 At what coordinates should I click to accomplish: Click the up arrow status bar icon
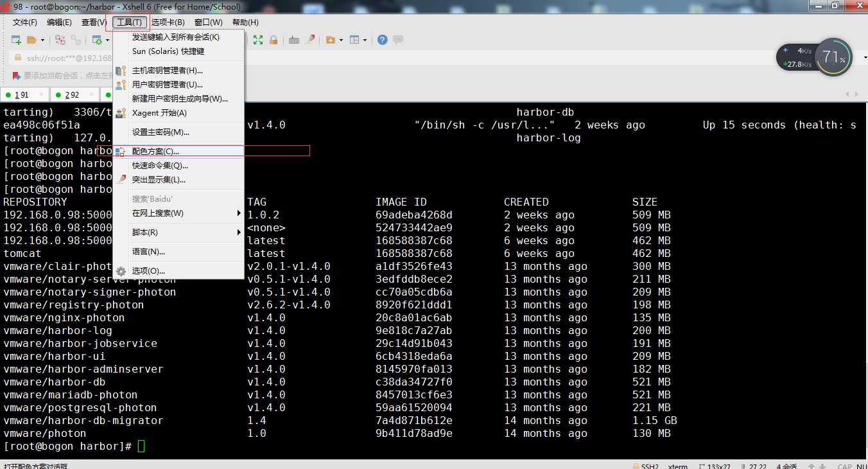812,465
